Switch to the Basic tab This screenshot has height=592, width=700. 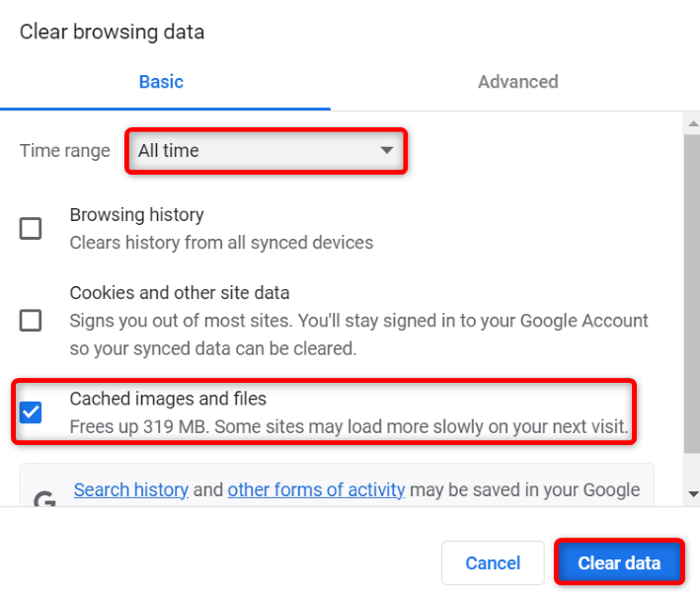tap(161, 82)
